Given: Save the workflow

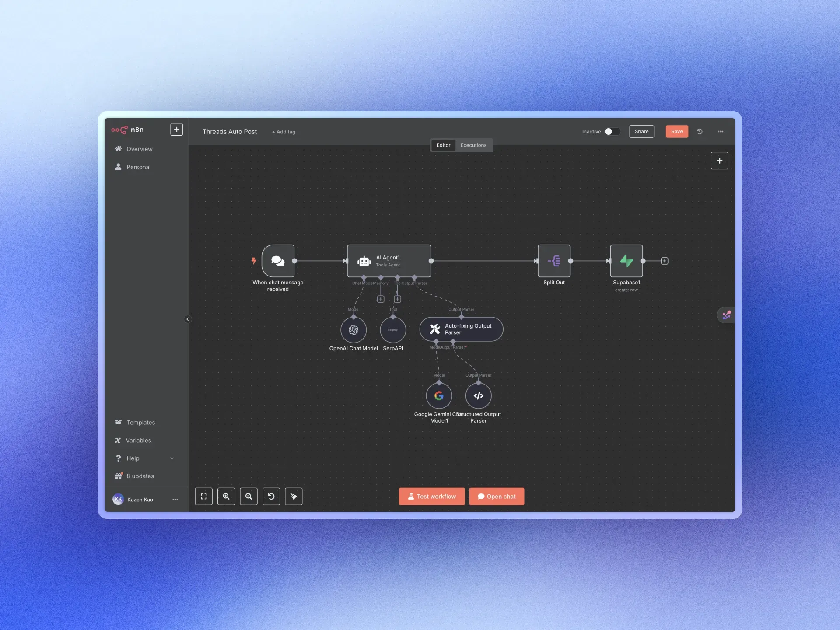Looking at the screenshot, I should pos(677,132).
